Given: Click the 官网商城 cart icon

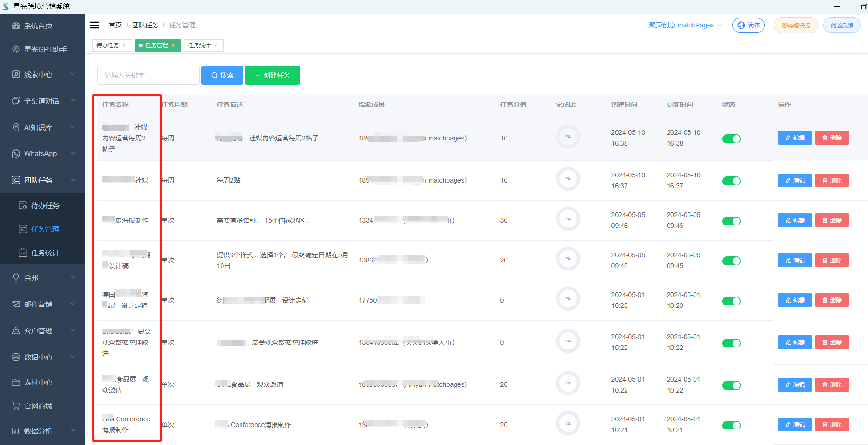Looking at the screenshot, I should pyautogui.click(x=16, y=406).
